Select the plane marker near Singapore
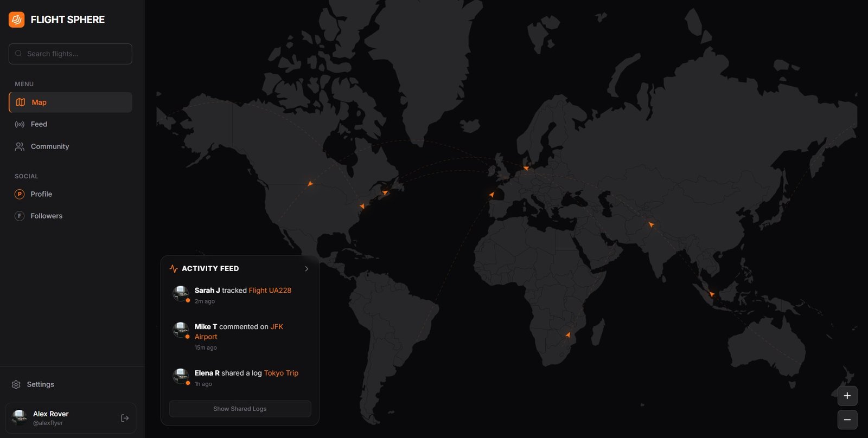This screenshot has height=438, width=868. pyautogui.click(x=712, y=294)
